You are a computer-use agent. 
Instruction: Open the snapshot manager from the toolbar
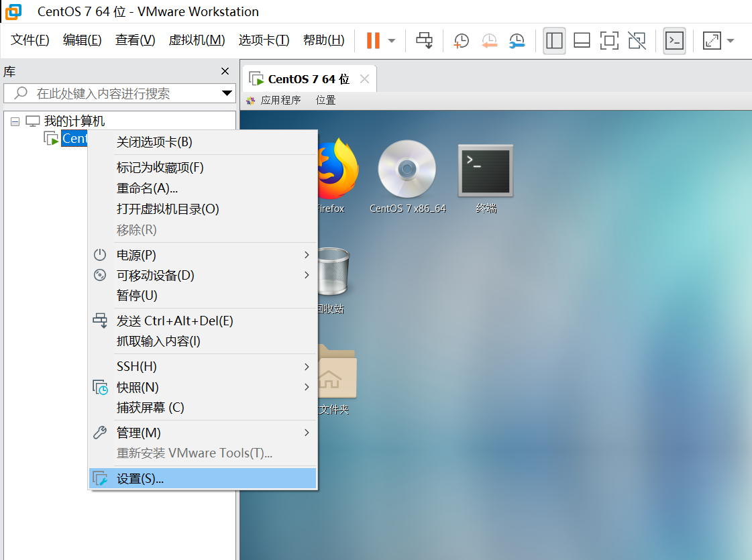517,41
